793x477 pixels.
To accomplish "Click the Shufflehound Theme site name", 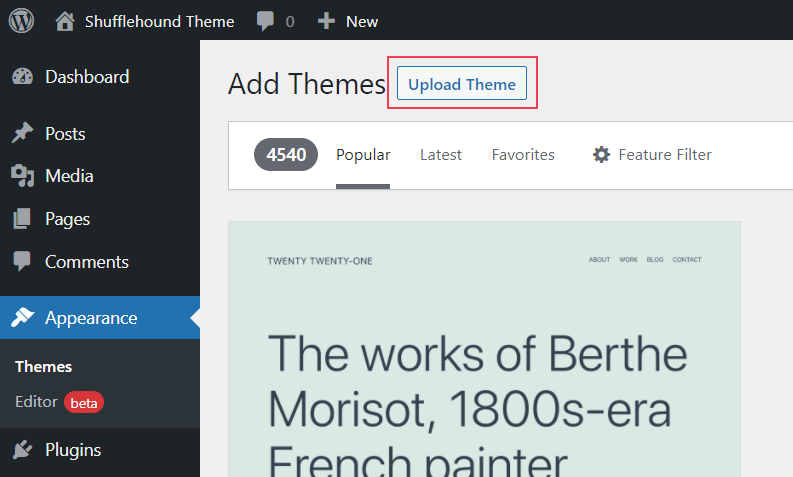I will tap(159, 21).
